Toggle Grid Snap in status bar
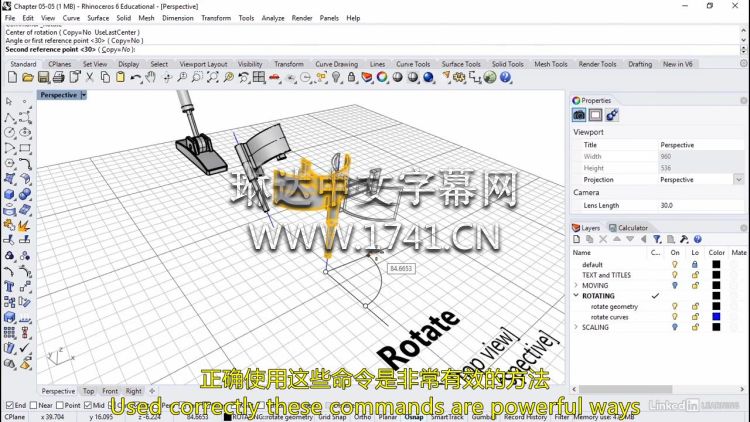750x422 pixels. (x=332, y=417)
